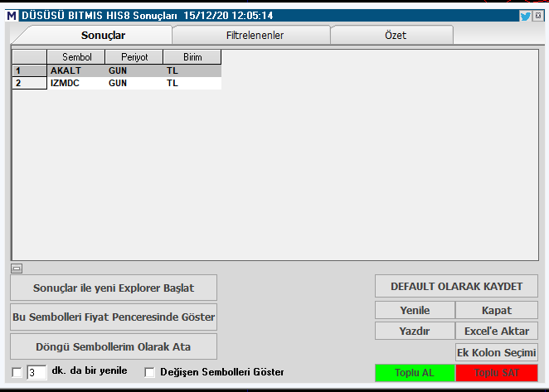Print results with the Yazdır button

click(x=415, y=332)
